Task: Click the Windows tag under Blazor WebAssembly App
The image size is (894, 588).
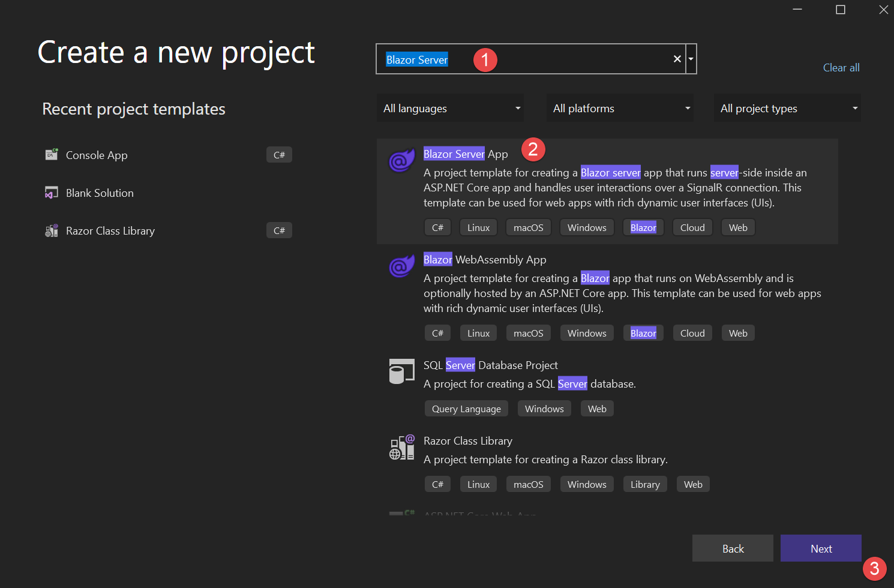Action: click(x=587, y=333)
